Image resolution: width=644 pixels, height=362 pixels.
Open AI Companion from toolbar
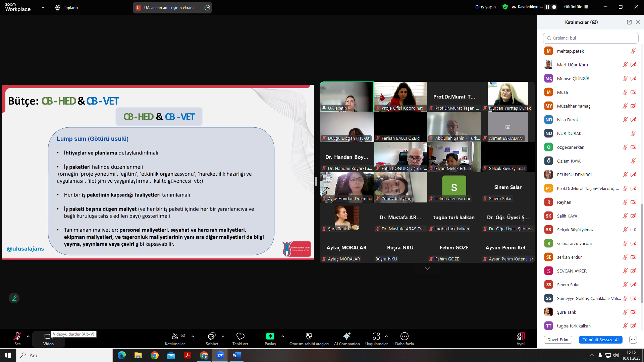(x=346, y=336)
